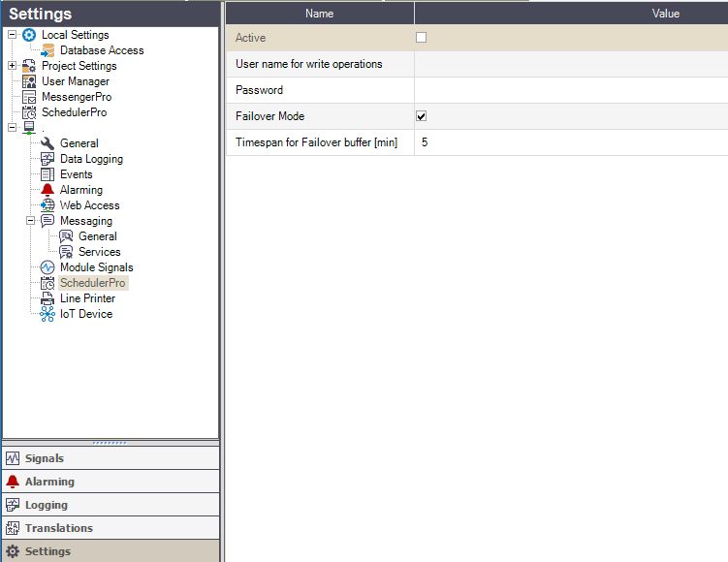Image resolution: width=728 pixels, height=562 pixels.
Task: Click the Settings panel gear icon
Action: [13, 551]
